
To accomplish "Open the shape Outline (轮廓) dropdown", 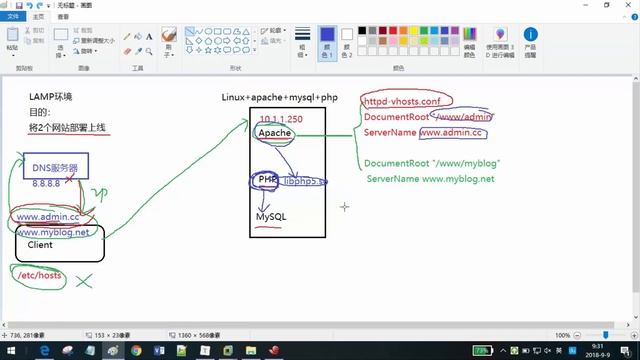I will (x=273, y=31).
